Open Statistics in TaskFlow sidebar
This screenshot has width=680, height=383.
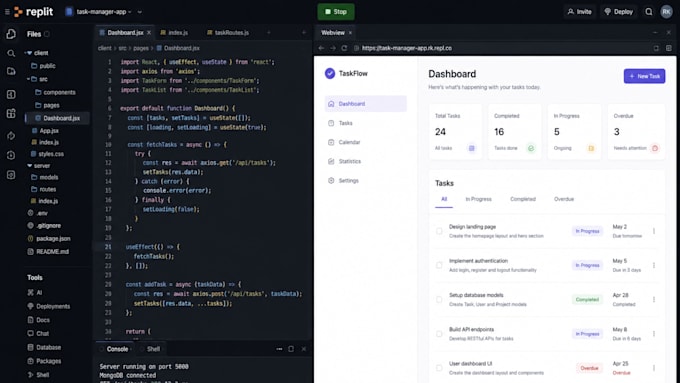pos(366,161)
